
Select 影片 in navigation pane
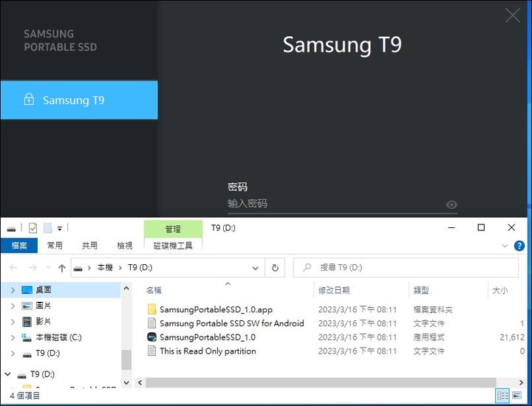(x=44, y=321)
